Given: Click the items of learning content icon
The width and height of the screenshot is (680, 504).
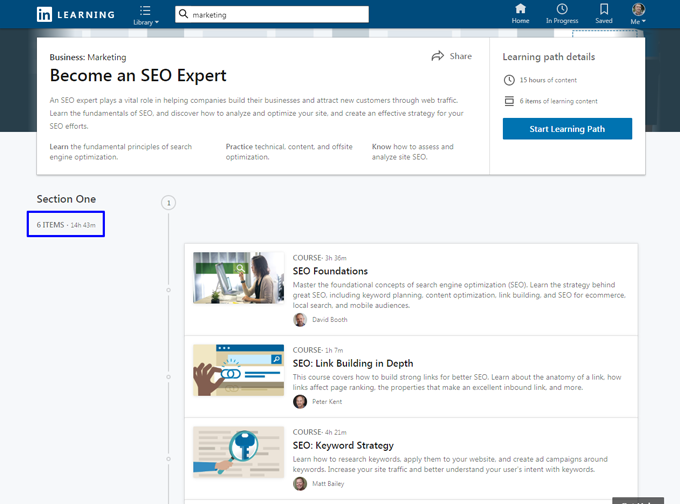Looking at the screenshot, I should pyautogui.click(x=509, y=101).
